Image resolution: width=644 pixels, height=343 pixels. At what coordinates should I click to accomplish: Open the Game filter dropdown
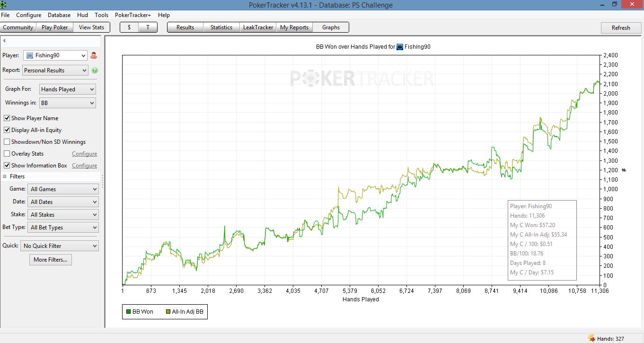[63, 189]
